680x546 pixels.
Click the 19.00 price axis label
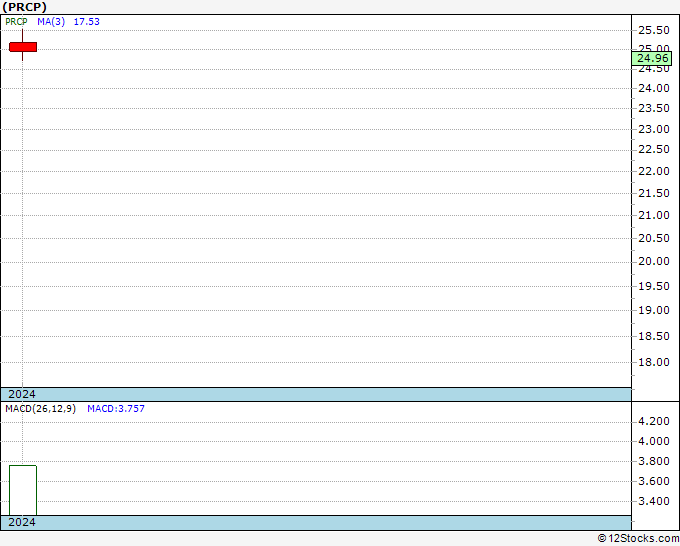click(x=654, y=310)
